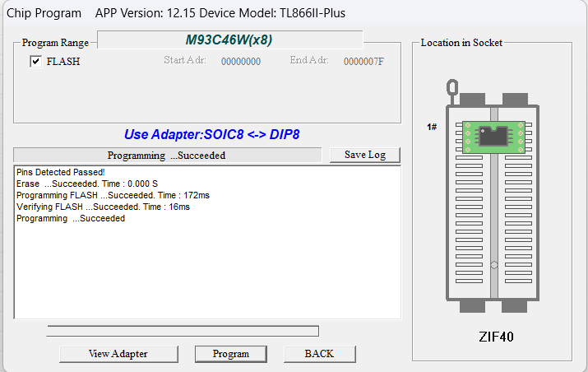Viewport: 588px width, 372px height.
Task: Click the ZIF40 label under the socket
Action: click(496, 337)
